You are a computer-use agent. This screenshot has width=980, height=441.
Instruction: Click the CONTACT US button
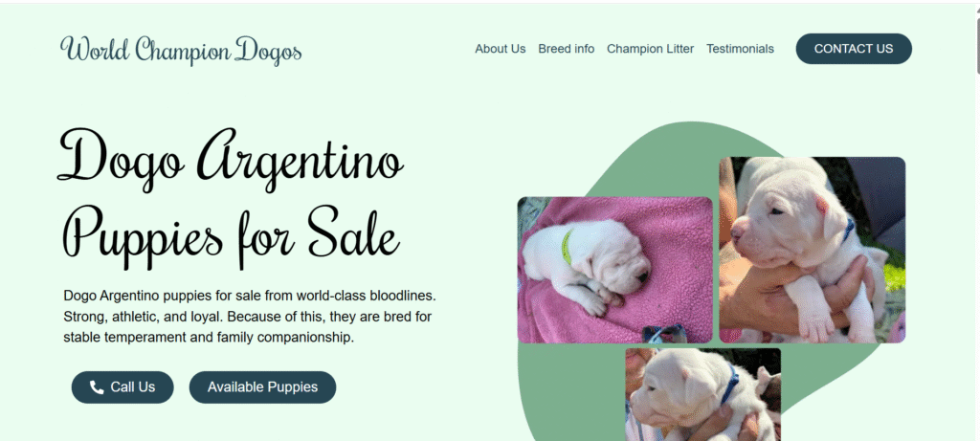(x=854, y=49)
